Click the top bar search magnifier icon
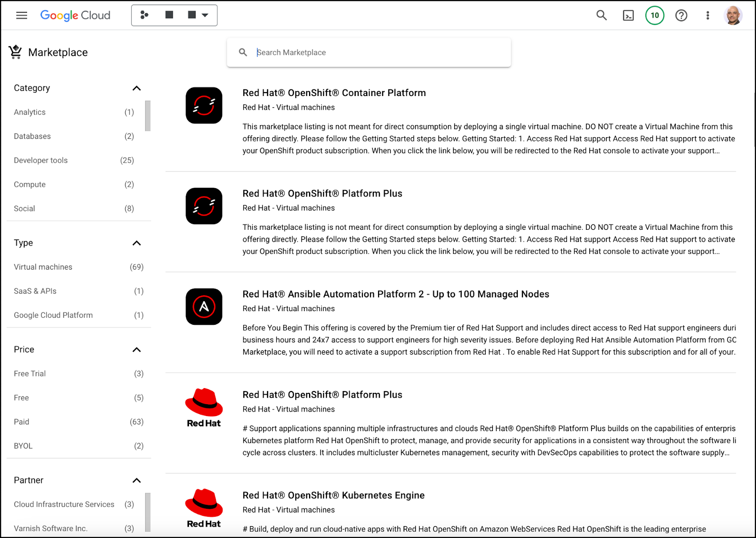 [x=601, y=16]
